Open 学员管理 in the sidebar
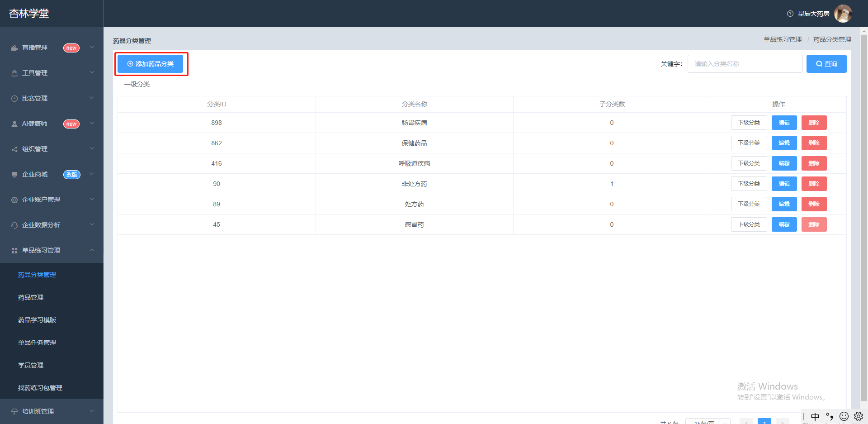 click(x=31, y=365)
